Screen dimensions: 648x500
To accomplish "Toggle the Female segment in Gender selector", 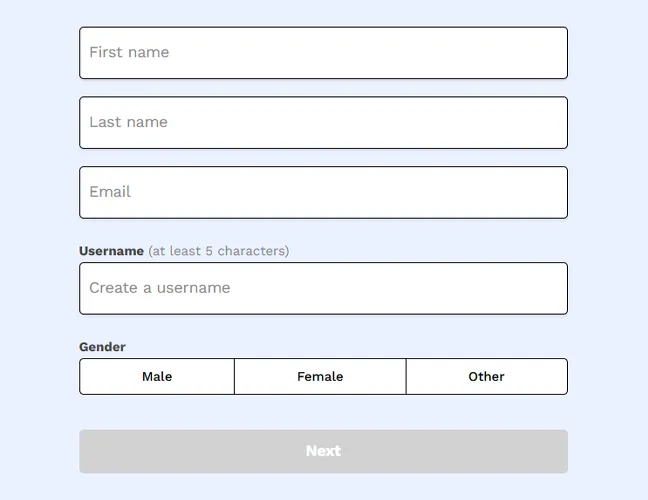I will click(x=320, y=377).
